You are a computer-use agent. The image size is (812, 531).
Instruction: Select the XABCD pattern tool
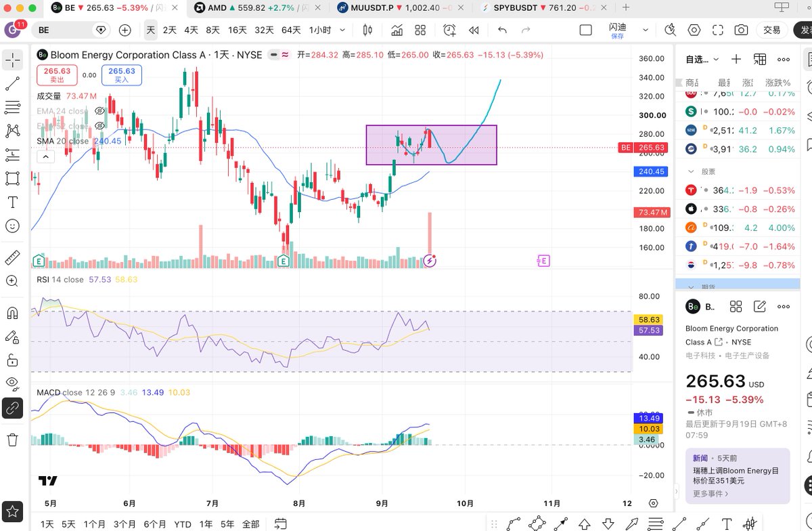point(12,131)
